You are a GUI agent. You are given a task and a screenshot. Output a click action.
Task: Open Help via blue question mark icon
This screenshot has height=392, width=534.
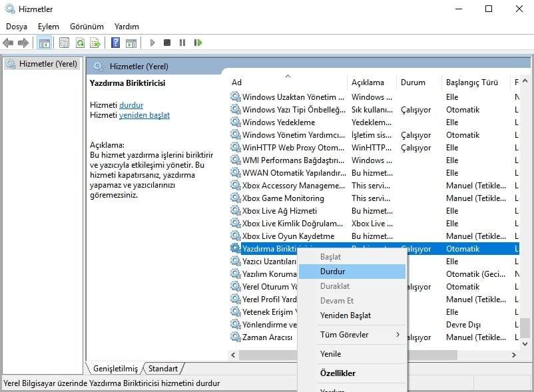tap(115, 43)
